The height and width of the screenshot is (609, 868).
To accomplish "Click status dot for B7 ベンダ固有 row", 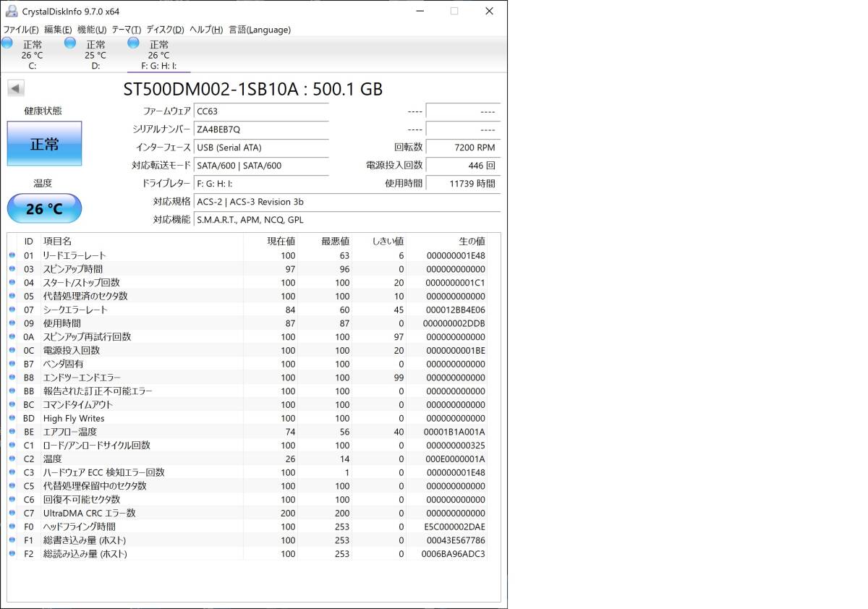I will point(12,364).
